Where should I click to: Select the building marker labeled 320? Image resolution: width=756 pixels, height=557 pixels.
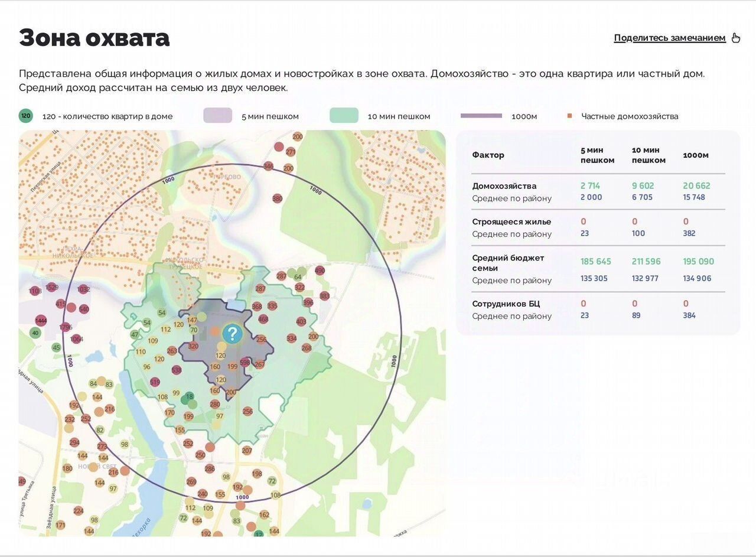193,346
